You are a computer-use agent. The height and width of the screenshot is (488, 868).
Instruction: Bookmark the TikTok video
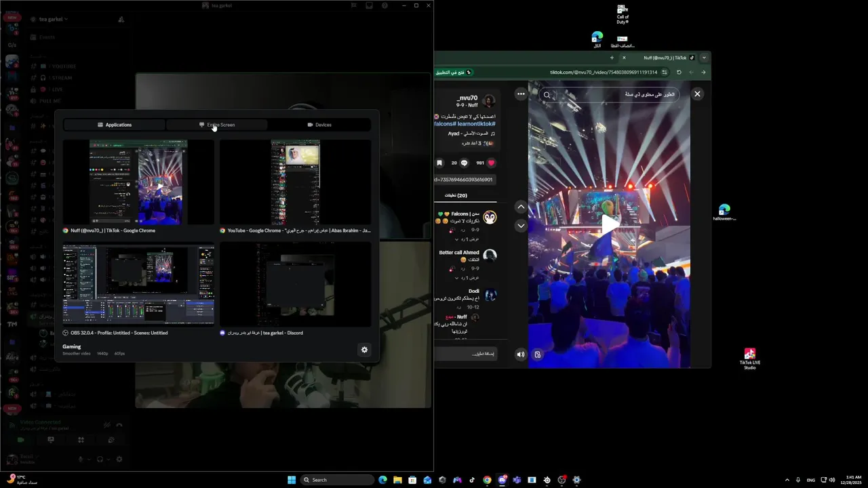pos(439,163)
